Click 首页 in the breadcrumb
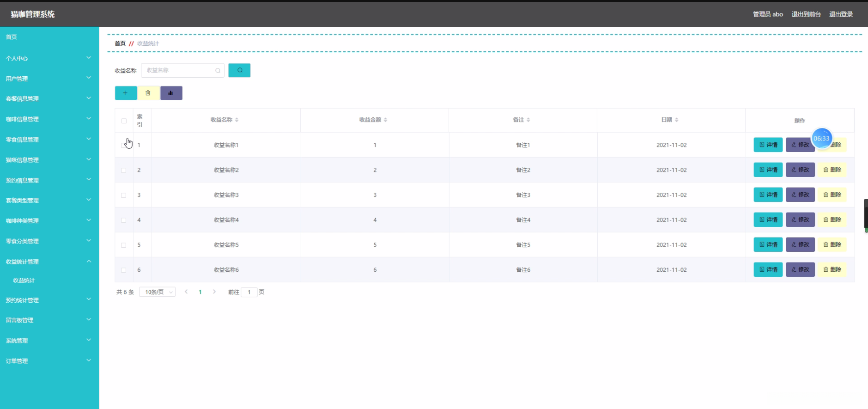This screenshot has width=868, height=409. [x=120, y=43]
